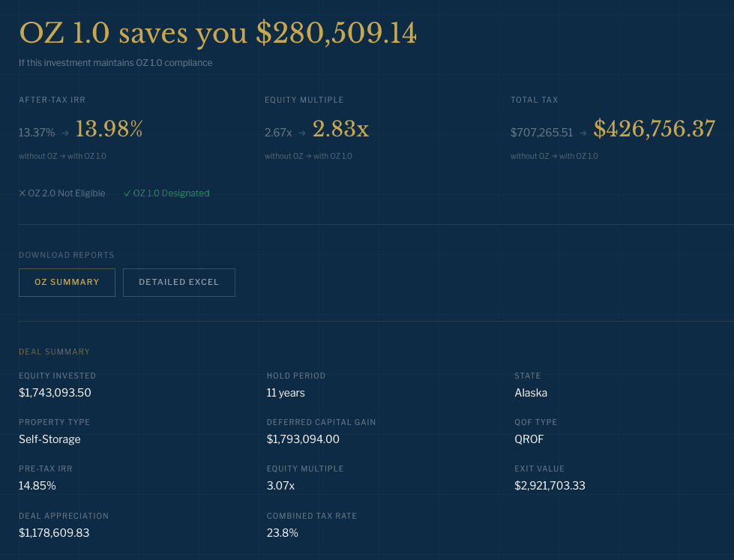Click the Exit Value amount $2,921,703.33
The image size is (734, 560).
point(550,486)
